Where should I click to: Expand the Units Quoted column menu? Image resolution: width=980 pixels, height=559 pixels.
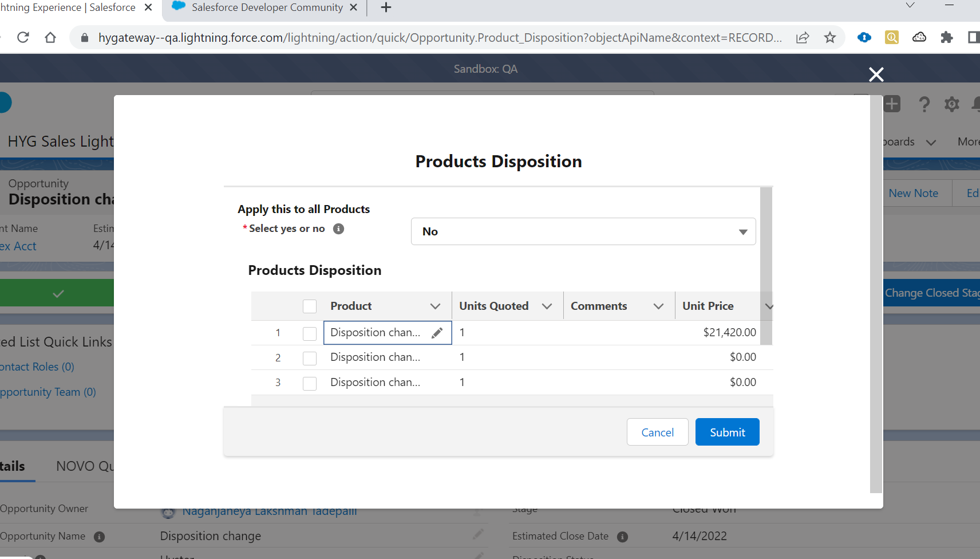[x=547, y=306]
